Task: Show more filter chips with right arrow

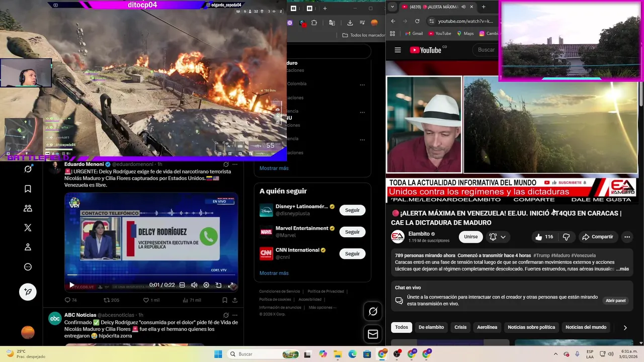Action: (x=625, y=328)
